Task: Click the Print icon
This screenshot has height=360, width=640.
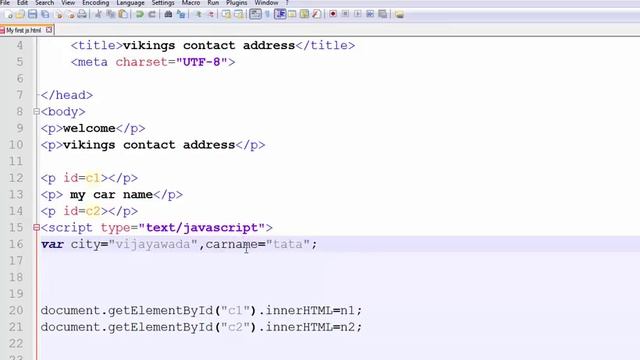Action: (82, 14)
